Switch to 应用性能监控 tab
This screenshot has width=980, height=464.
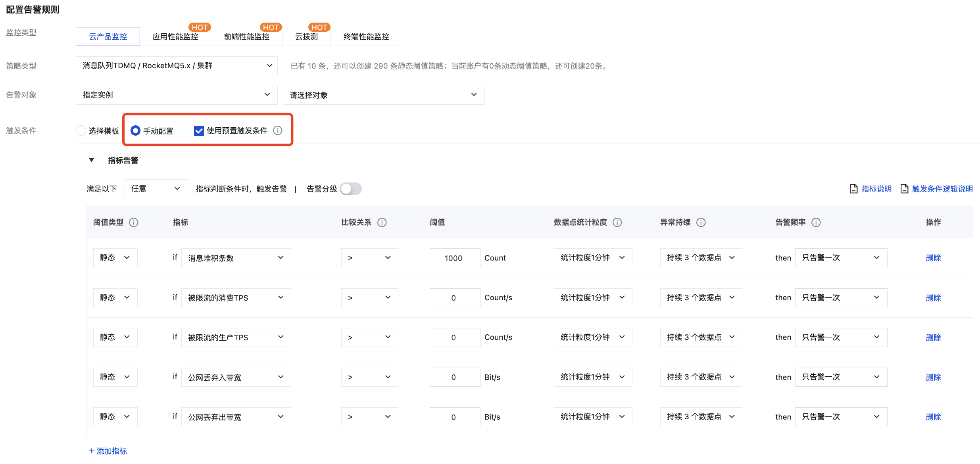175,36
